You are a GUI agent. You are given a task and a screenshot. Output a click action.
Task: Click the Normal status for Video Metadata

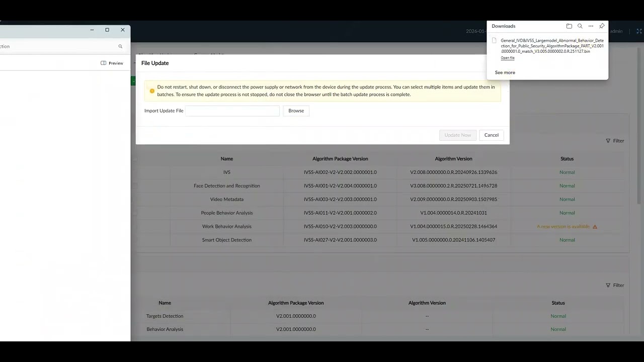point(567,200)
